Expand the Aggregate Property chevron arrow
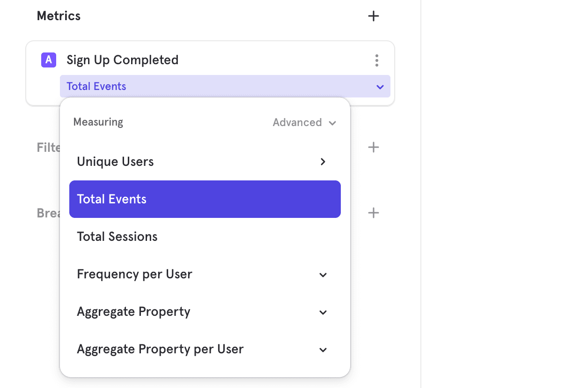This screenshot has height=388, width=588. tap(323, 312)
